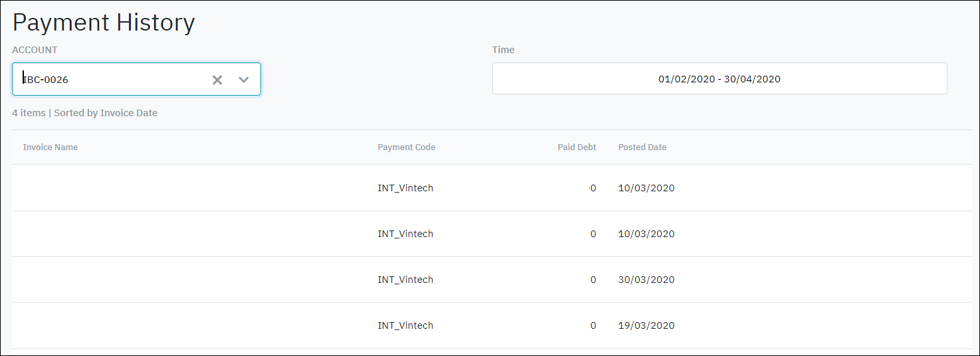This screenshot has height=356, width=980.
Task: Select INT_Vintech in the 19/03/2020 row
Action: pos(405,325)
